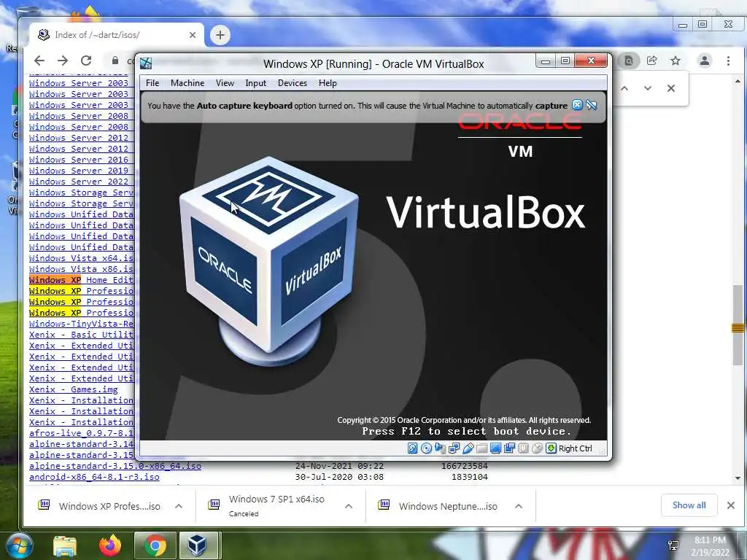The image size is (747, 560).
Task: Click the CPU features indicator in VirtualBox status bar
Action: pos(523,448)
